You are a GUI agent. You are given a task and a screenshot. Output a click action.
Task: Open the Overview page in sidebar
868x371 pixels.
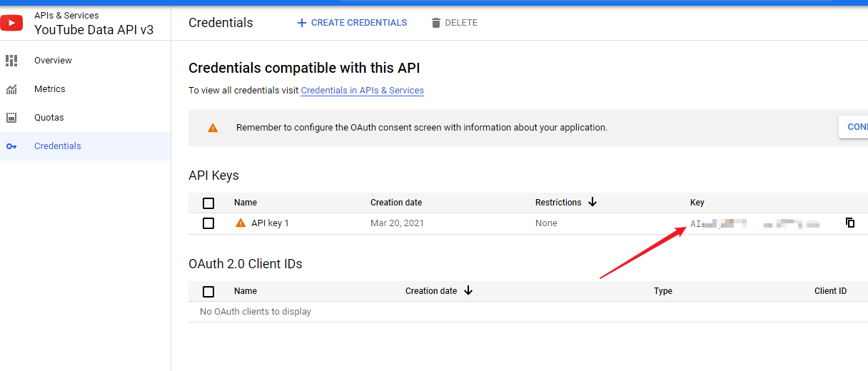(x=53, y=61)
